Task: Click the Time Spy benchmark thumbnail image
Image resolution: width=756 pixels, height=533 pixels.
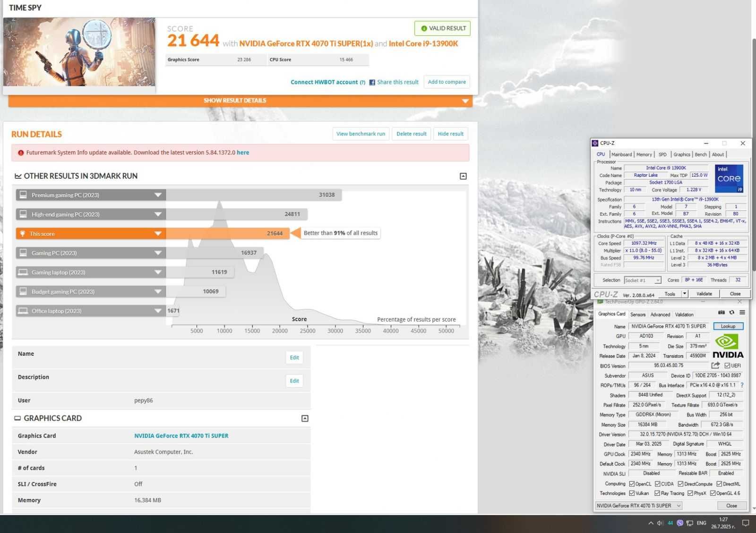Action: click(79, 52)
